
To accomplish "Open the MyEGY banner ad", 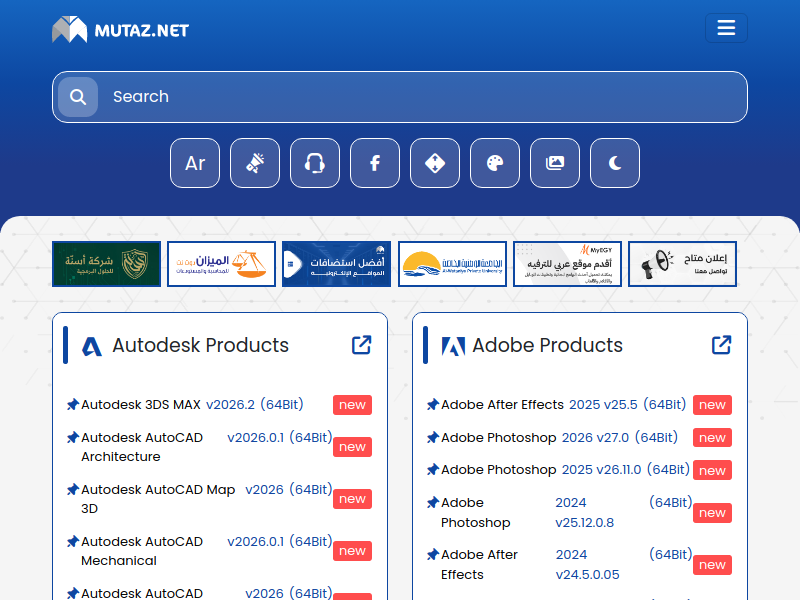I will [567, 264].
